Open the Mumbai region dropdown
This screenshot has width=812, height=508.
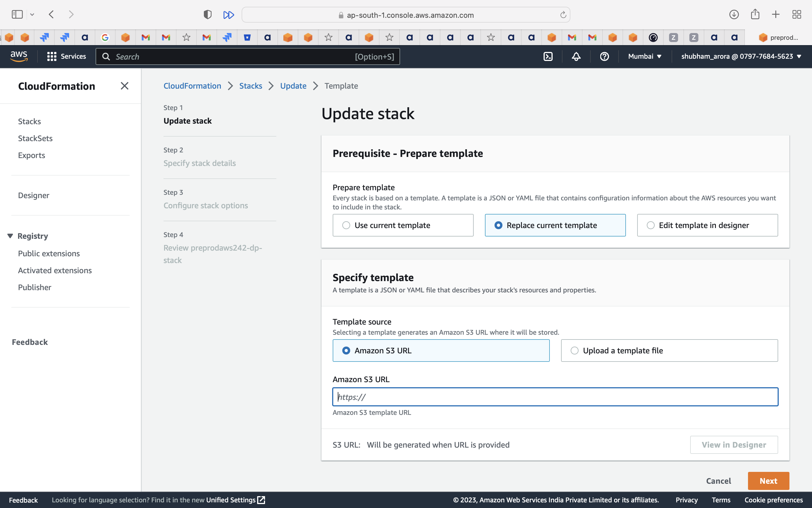[645, 56]
